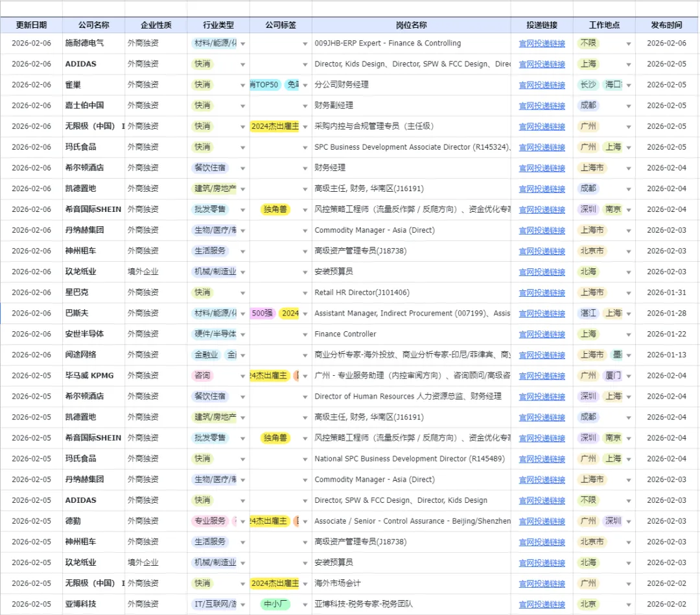700x615 pixels.
Task: Open work location dropdown in 安世半导体 row
Action: pos(629,335)
